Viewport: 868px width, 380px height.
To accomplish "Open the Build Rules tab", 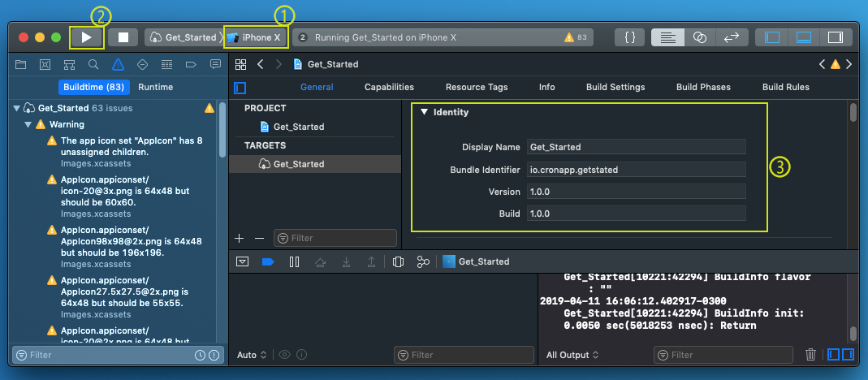I will pyautogui.click(x=786, y=87).
